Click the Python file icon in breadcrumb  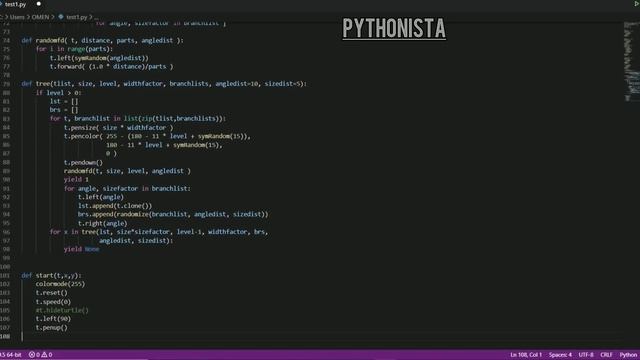61,17
